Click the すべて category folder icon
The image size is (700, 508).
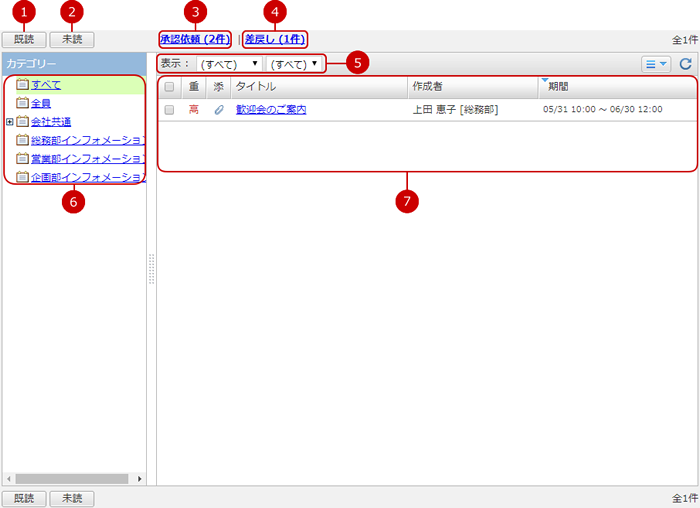(22, 84)
